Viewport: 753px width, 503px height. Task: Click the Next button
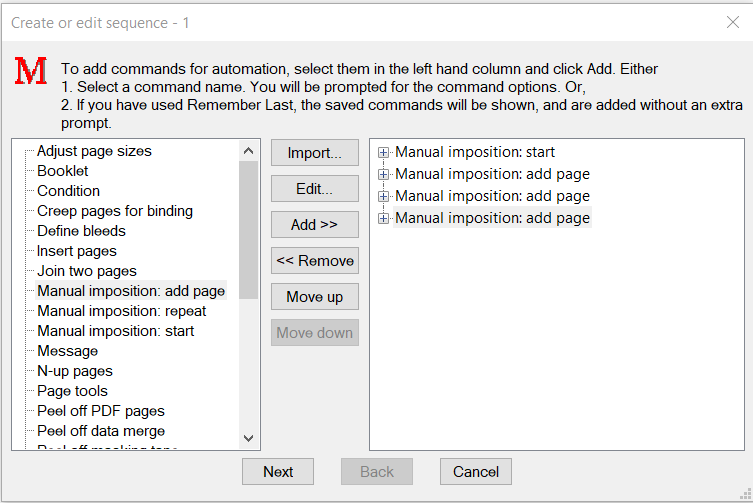[278, 472]
